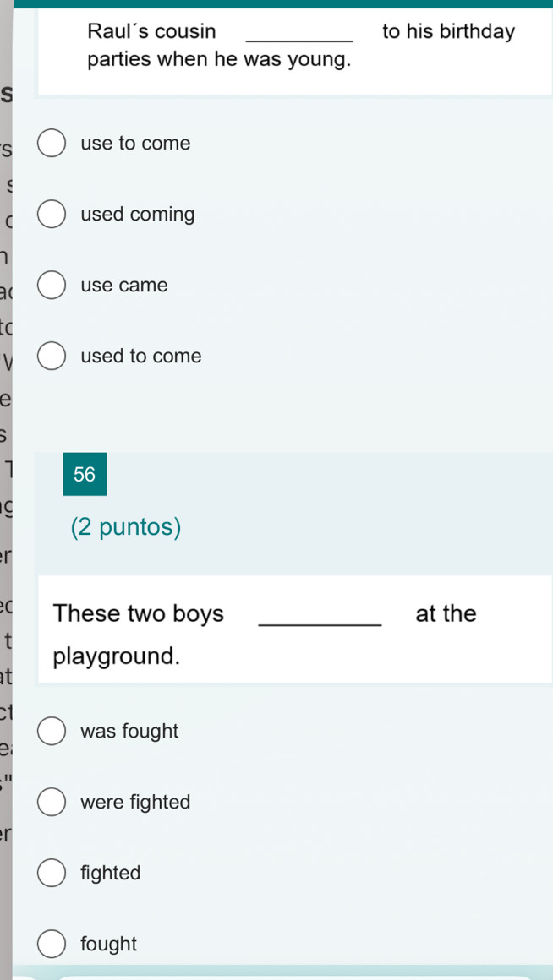553x980 pixels.
Task: Click the '(2 puntos)' score label
Action: click(x=126, y=527)
